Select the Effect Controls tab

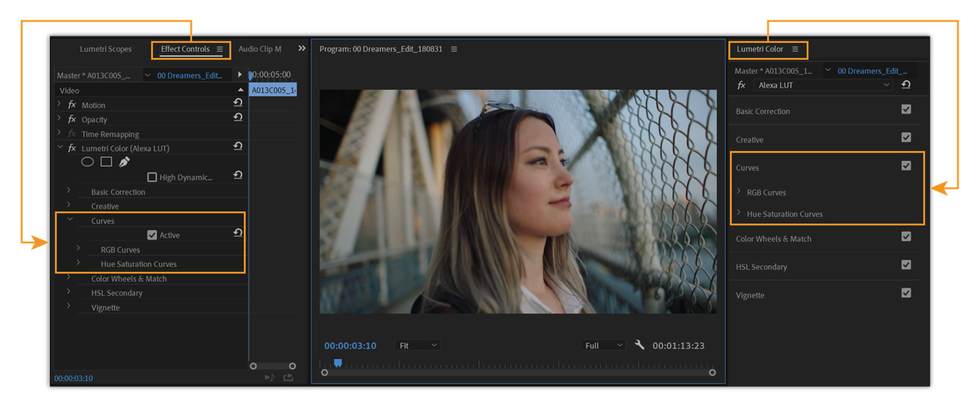click(x=185, y=49)
